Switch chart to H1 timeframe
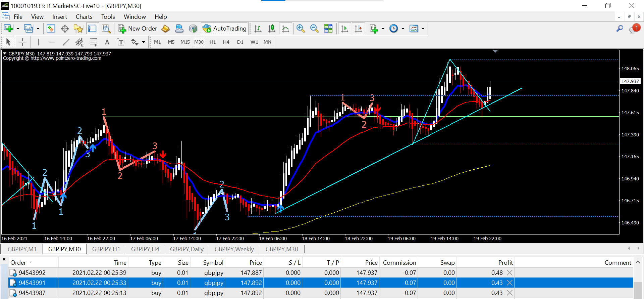644x299 pixels. (x=213, y=42)
